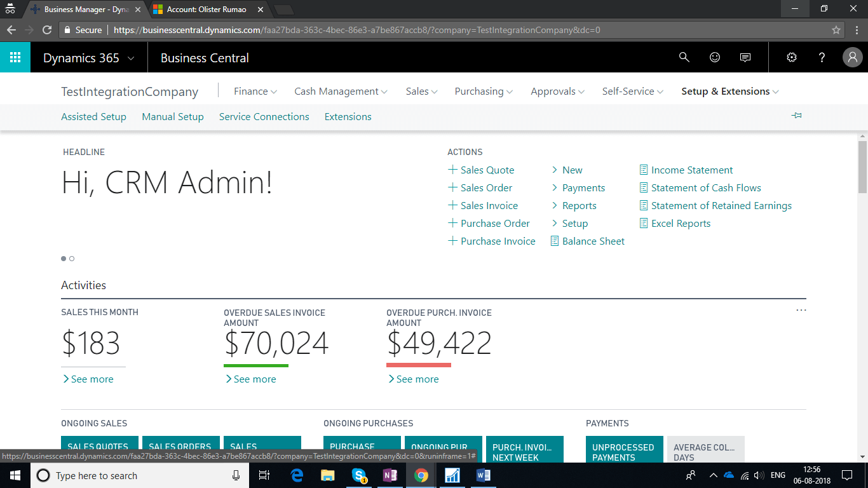The height and width of the screenshot is (488, 868).
Task: Open the Assisted Setup submenu item
Action: coord(93,117)
